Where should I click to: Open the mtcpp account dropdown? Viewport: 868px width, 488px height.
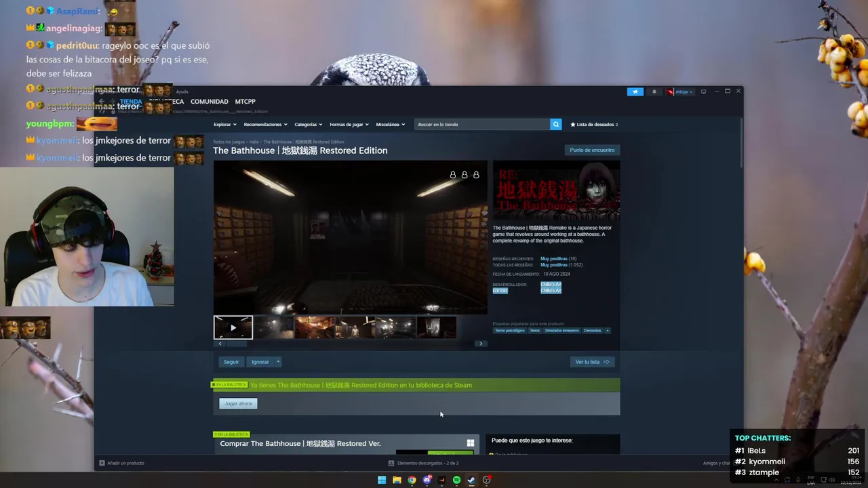point(679,91)
